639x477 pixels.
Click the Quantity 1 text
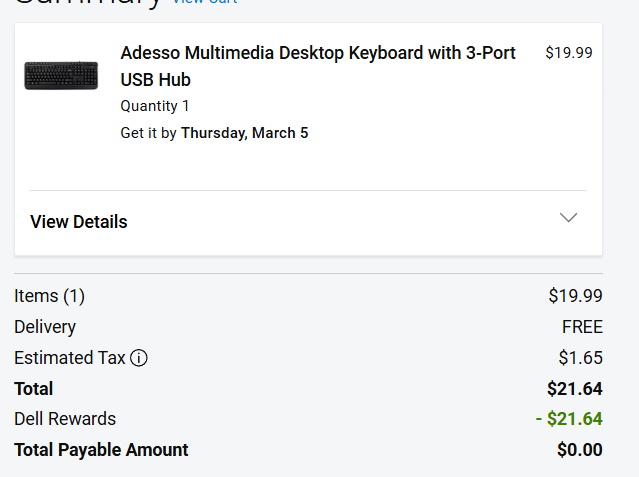coord(155,106)
